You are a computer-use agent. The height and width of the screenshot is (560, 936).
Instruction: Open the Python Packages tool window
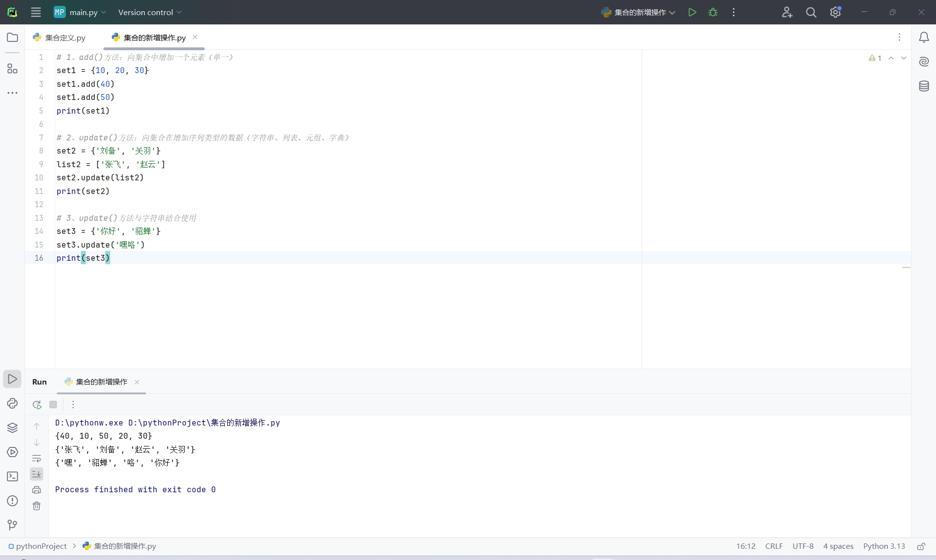click(12, 427)
